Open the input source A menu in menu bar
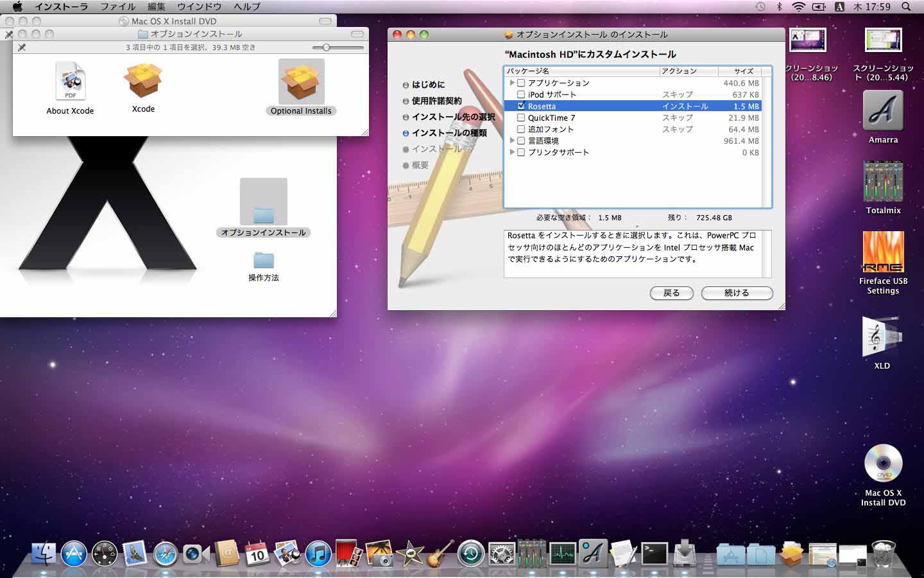The width and height of the screenshot is (924, 578). [839, 6]
